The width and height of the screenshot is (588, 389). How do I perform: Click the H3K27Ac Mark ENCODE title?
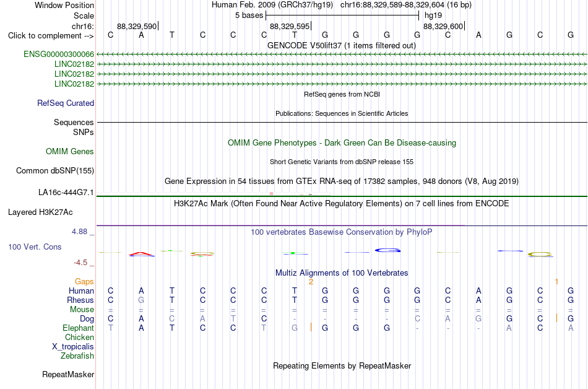pos(342,204)
